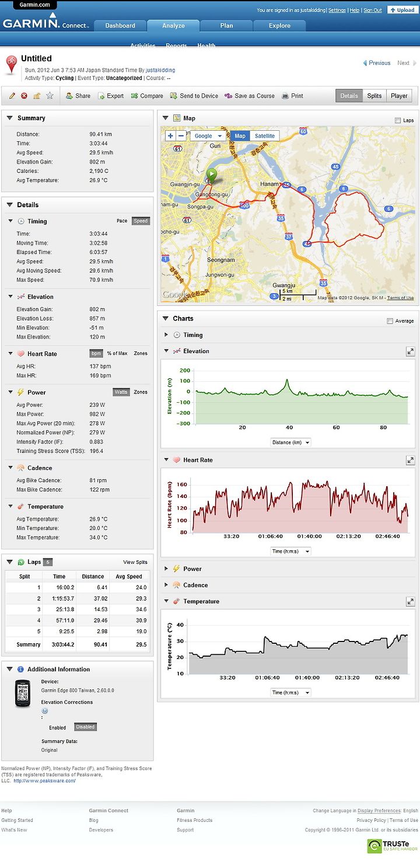Collapse the Additional Information panel
The height and width of the screenshot is (868, 420).
pos(10,670)
